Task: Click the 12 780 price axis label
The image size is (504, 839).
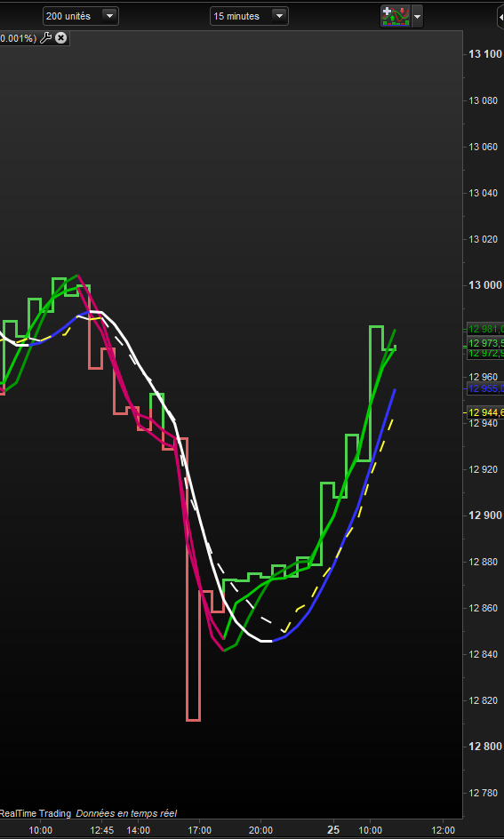Action: pos(485,793)
